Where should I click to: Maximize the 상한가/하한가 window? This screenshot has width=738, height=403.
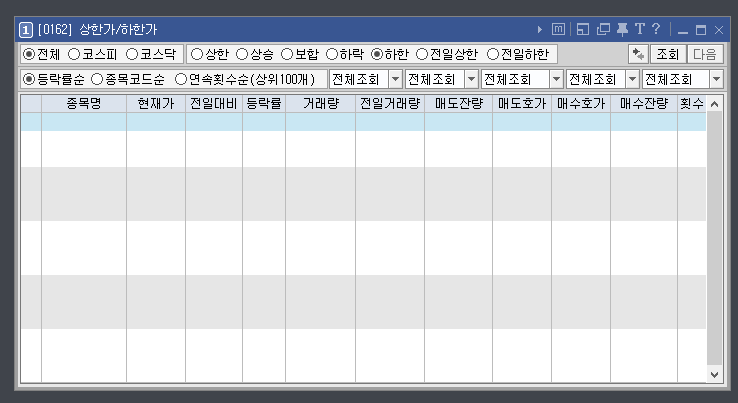[701, 30]
